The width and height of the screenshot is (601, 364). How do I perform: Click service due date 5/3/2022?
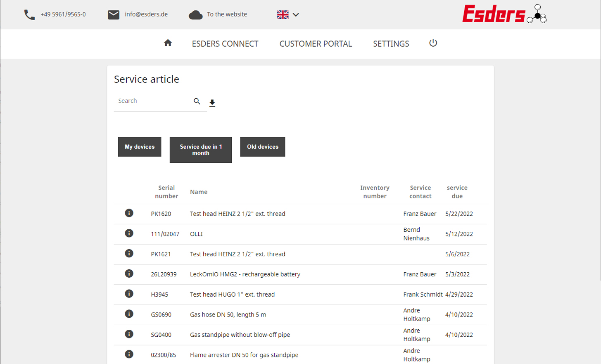[x=458, y=274]
